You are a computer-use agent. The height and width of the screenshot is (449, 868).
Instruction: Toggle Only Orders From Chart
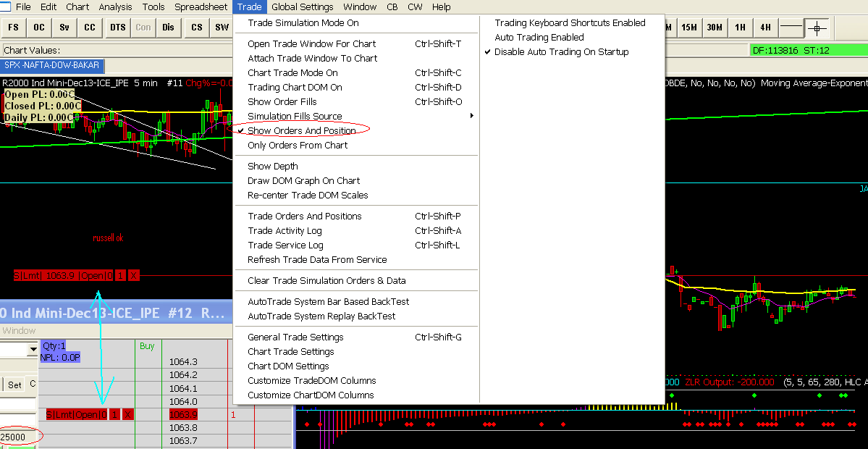pos(356,145)
